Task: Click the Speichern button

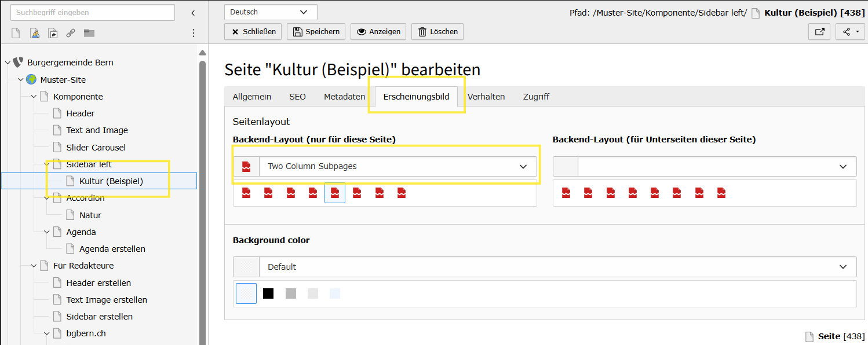Action: [316, 32]
